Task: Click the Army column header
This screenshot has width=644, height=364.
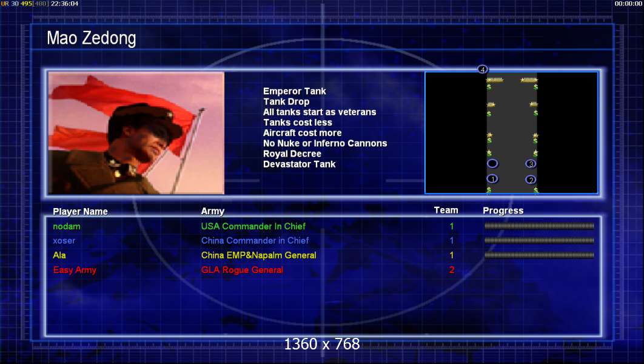Action: pos(213,211)
